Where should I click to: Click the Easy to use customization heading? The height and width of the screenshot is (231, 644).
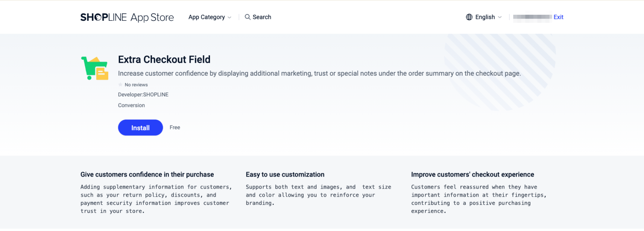pyautogui.click(x=285, y=174)
